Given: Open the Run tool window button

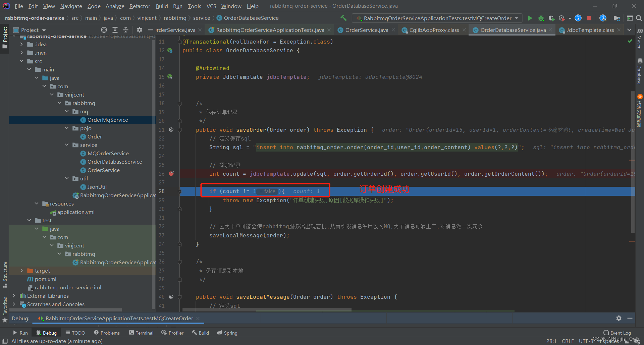Looking at the screenshot, I should point(20,333).
